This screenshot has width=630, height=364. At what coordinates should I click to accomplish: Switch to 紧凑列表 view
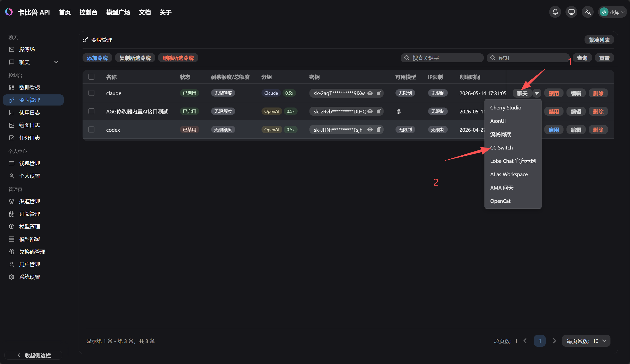point(599,40)
